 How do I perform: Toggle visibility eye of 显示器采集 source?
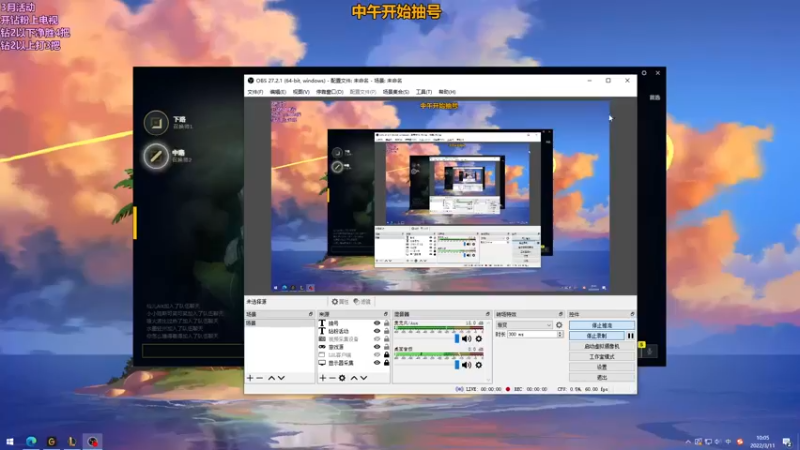pos(377,363)
